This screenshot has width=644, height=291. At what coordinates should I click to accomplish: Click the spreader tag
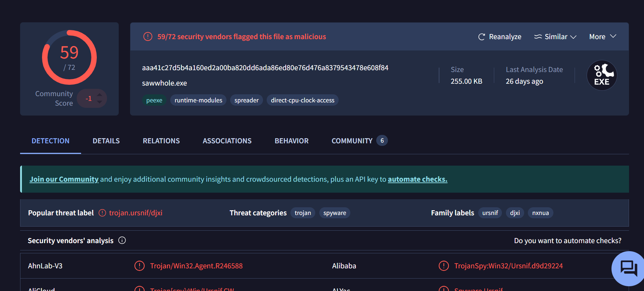247,100
